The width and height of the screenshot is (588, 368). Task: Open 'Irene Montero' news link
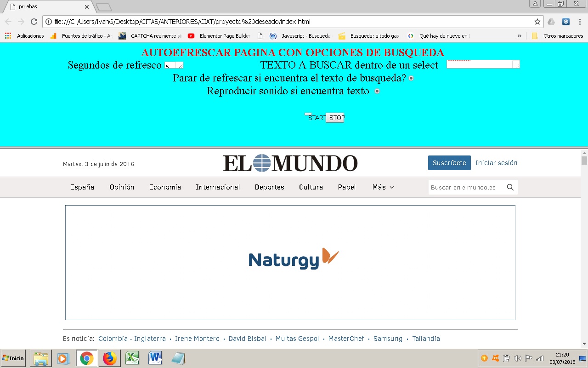pyautogui.click(x=197, y=339)
